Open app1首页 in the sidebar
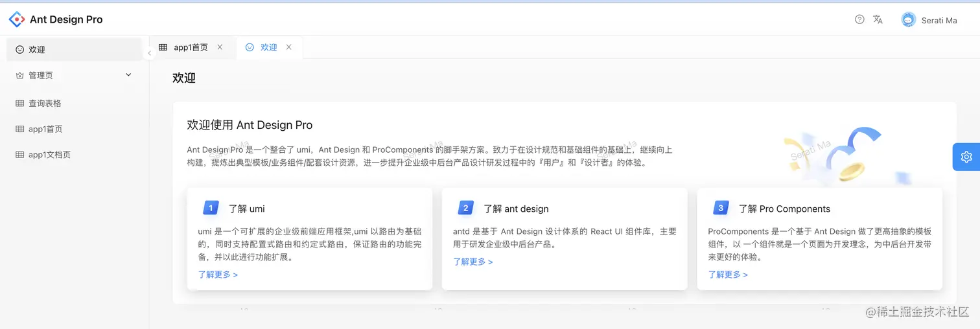 click(x=74, y=129)
